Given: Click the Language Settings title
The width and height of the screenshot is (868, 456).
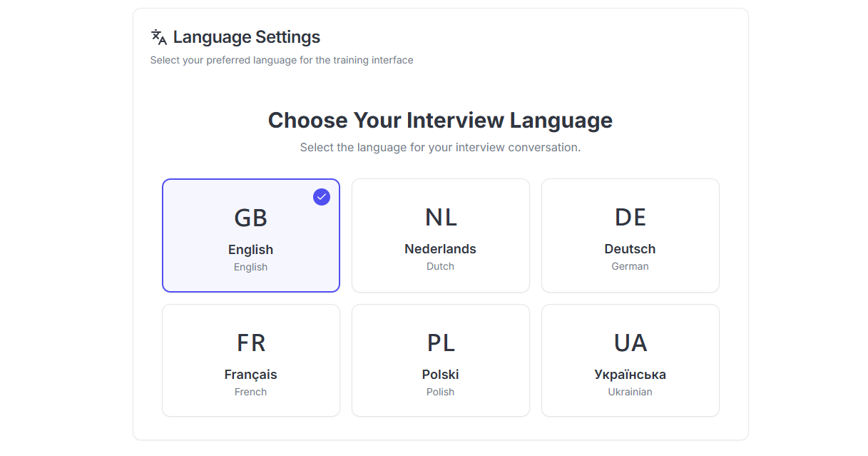Looking at the screenshot, I should [246, 37].
